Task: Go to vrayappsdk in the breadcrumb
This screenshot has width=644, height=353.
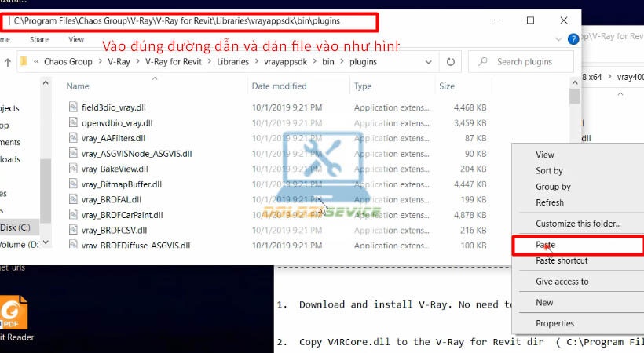Action: coord(285,62)
